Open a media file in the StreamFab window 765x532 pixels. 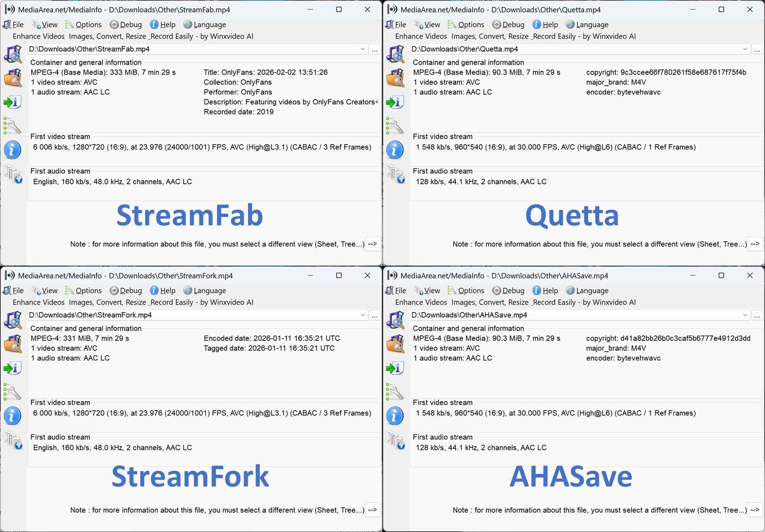tap(13, 54)
